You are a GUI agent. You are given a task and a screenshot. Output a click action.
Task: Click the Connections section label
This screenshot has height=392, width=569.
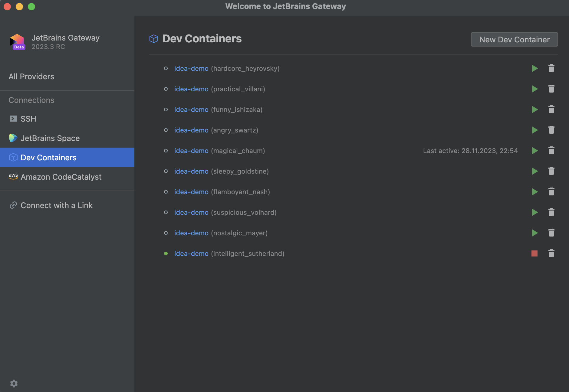31,100
